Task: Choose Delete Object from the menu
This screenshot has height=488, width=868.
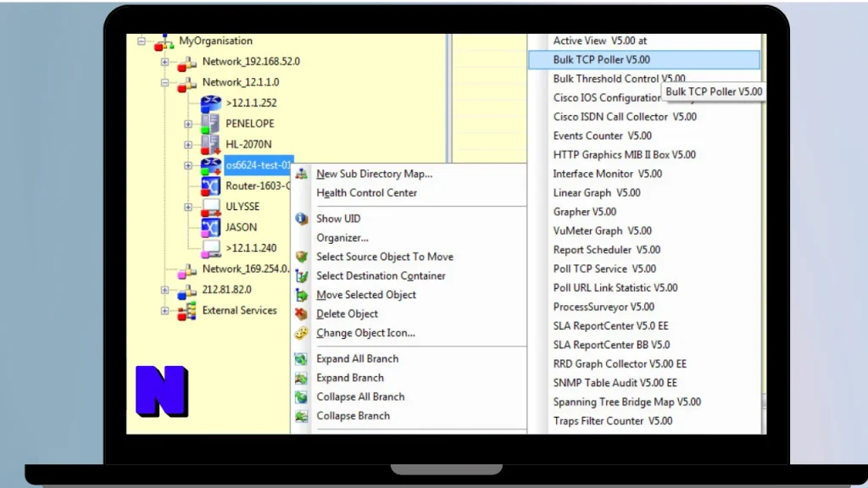Action: coord(409,313)
